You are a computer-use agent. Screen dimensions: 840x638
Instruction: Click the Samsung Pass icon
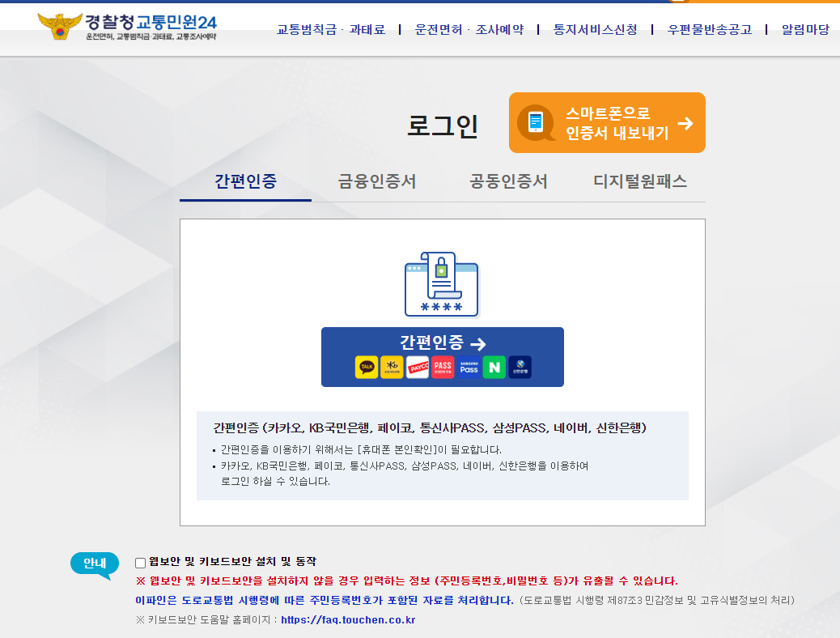pyautogui.click(x=469, y=368)
